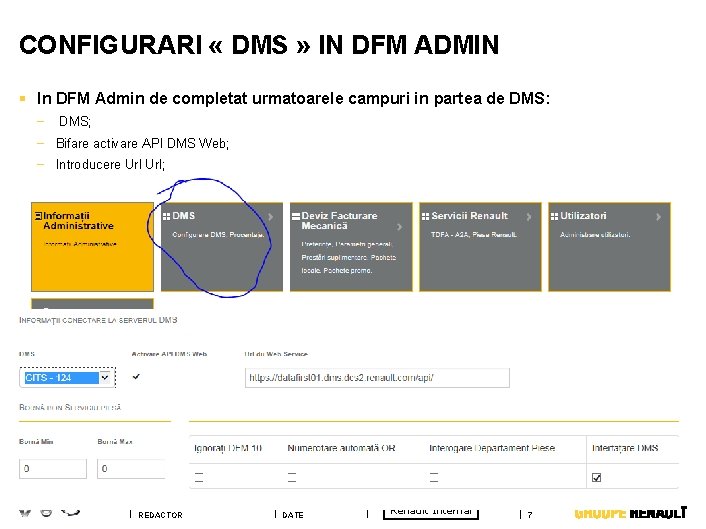This screenshot has width=706, height=529.
Task: Click the Url du Web Service field
Action: pyautogui.click(x=377, y=378)
